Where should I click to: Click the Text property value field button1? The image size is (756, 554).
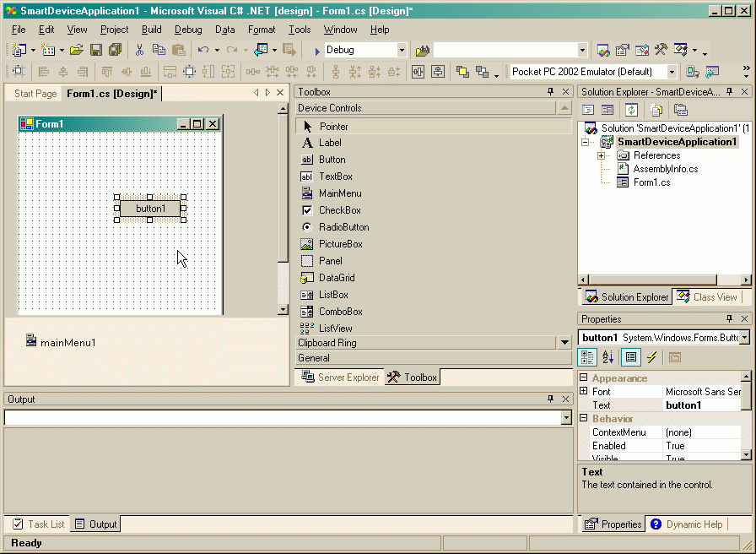(x=702, y=405)
